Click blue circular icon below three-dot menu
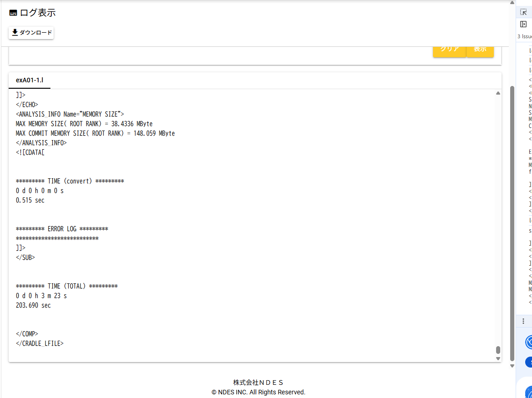The image size is (532, 398). tap(529, 342)
